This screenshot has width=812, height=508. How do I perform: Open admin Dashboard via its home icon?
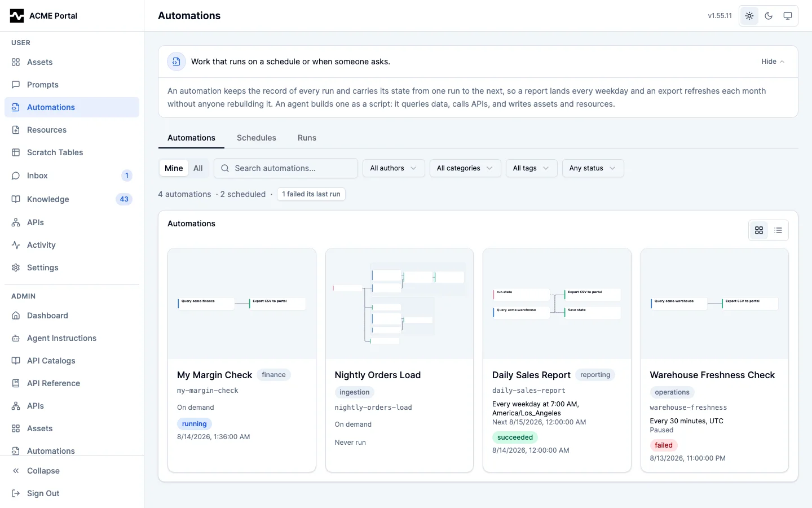pyautogui.click(x=16, y=316)
